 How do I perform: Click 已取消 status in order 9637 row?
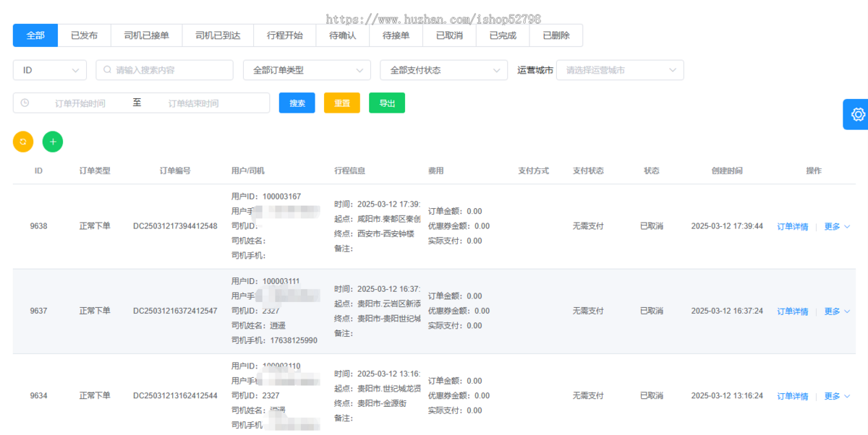point(652,311)
